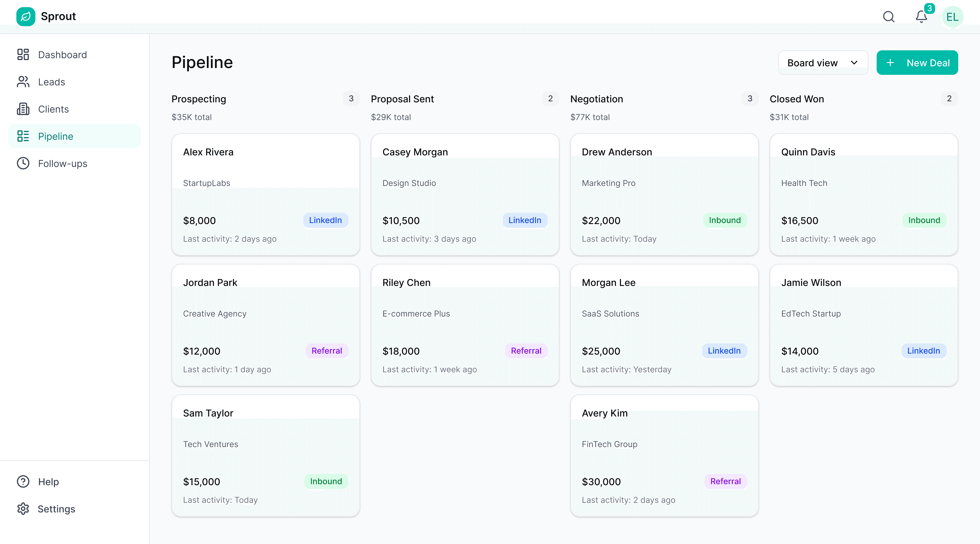Open notifications bell icon

pos(921,17)
